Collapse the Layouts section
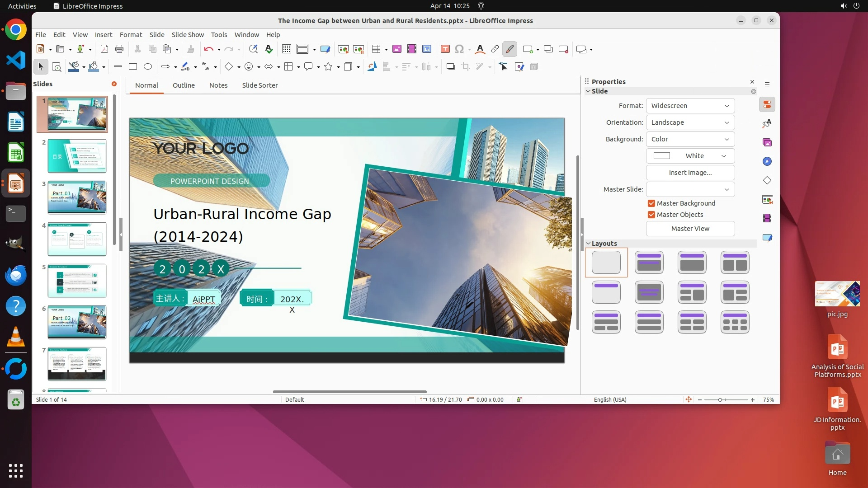Viewport: 868px width, 488px height. coord(588,244)
